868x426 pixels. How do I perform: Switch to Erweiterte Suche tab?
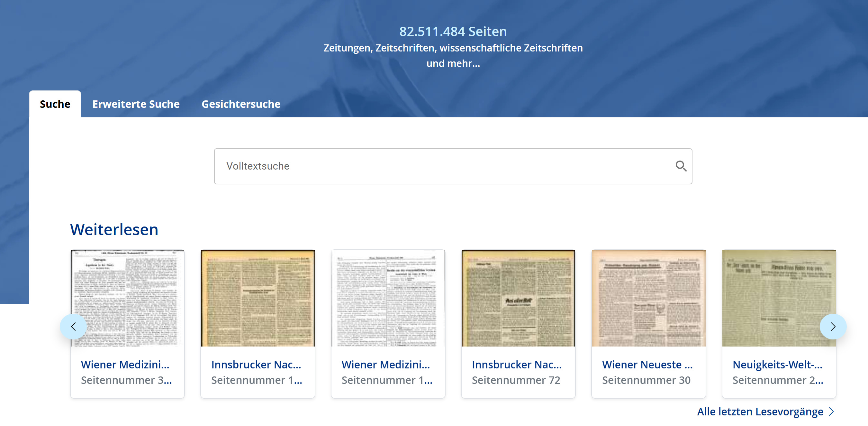(x=136, y=104)
